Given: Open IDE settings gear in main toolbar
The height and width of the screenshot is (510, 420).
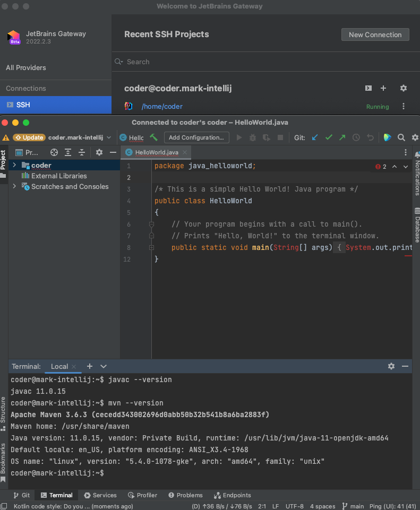Looking at the screenshot, I should 415,137.
